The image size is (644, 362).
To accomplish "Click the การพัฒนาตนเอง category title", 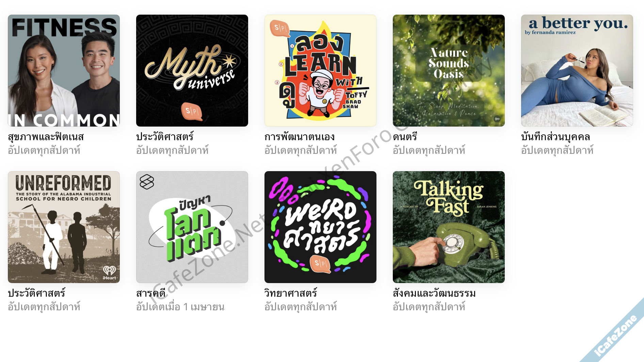I will tap(300, 137).
